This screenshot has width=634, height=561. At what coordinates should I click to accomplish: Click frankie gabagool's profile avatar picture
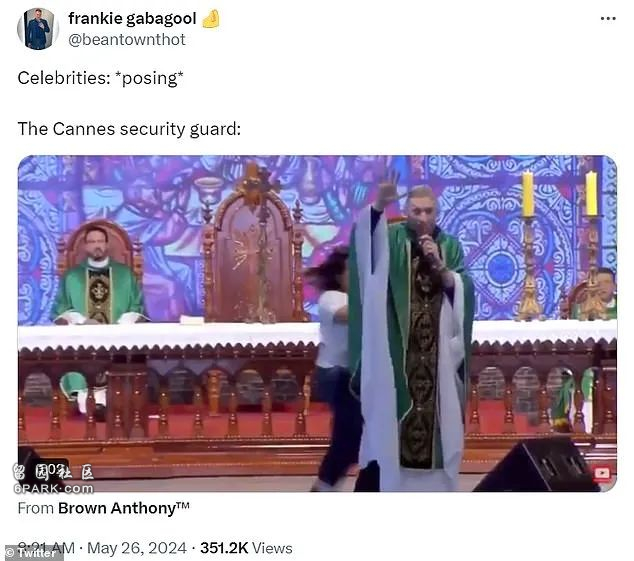38,29
